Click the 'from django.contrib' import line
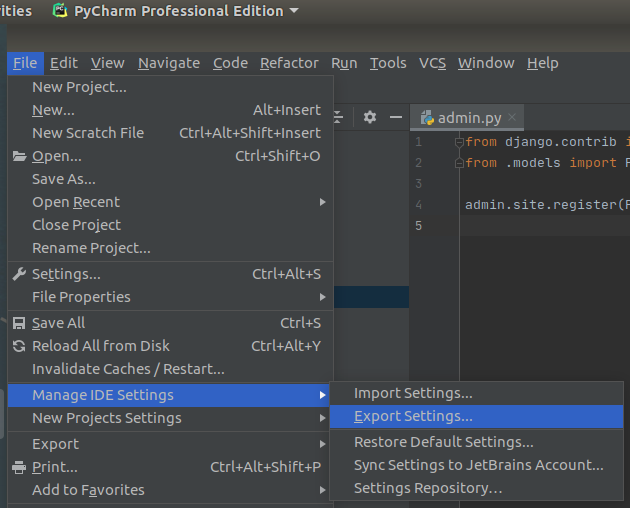The height and width of the screenshot is (508, 630). pos(547,142)
